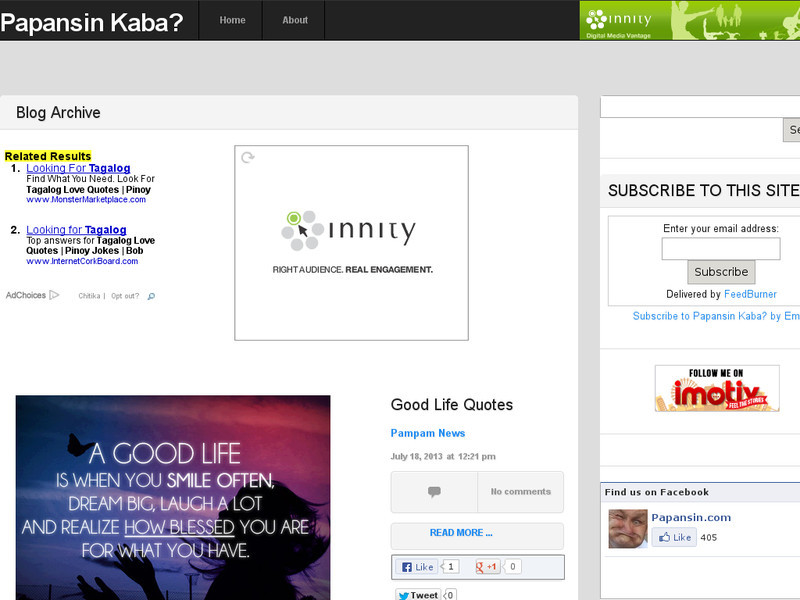Click the Papansin Kaba? site title
The image size is (800, 600).
92,22
